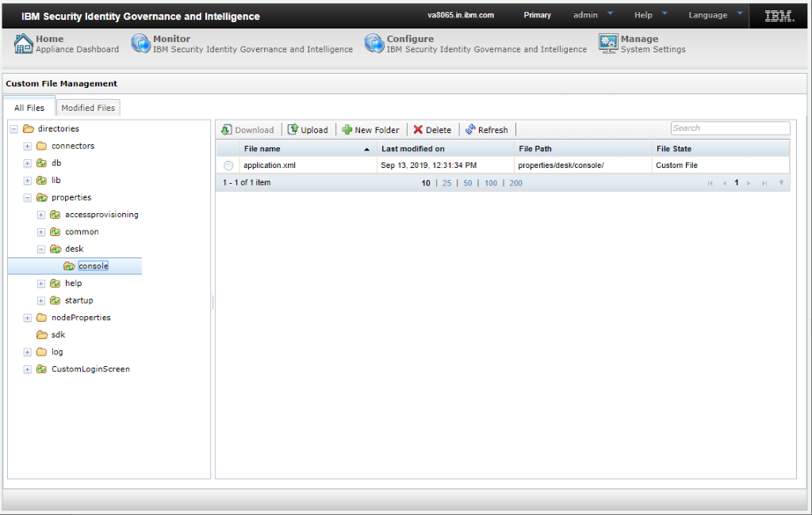Click the directories root folder icon

point(29,129)
